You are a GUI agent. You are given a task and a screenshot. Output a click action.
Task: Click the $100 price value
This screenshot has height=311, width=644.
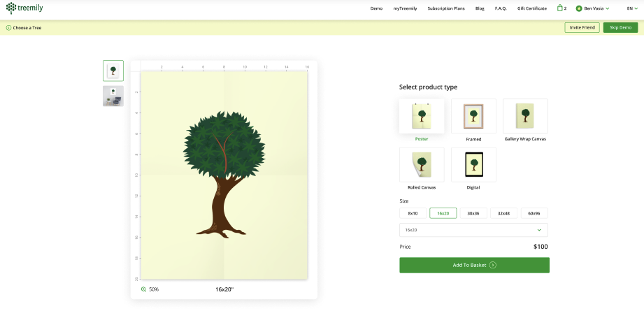click(541, 247)
